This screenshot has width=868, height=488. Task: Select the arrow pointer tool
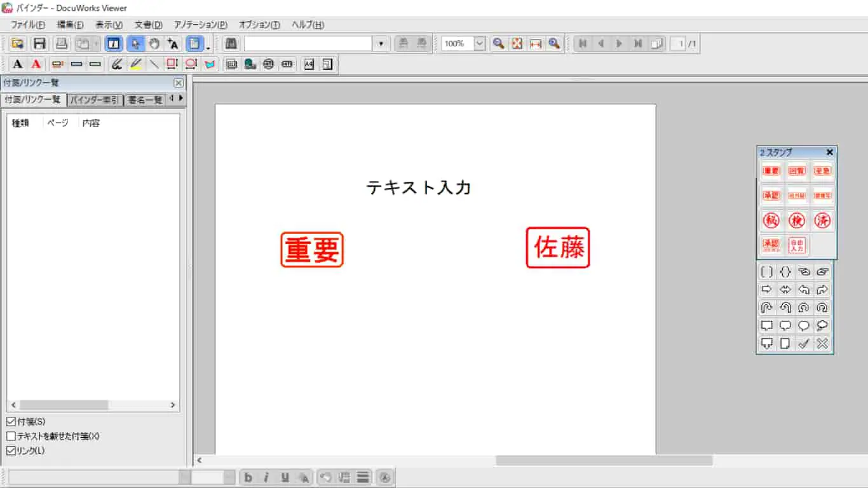click(135, 44)
